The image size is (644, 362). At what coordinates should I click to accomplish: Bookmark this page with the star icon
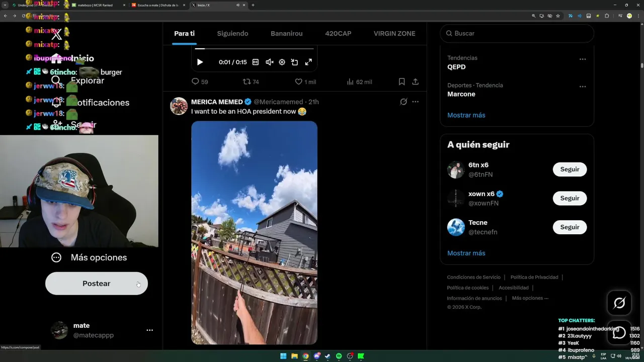558,16
